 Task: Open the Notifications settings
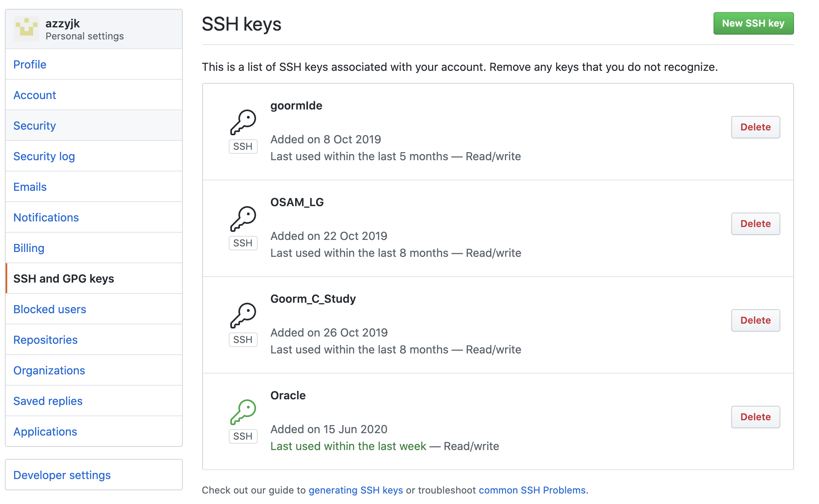pos(46,217)
